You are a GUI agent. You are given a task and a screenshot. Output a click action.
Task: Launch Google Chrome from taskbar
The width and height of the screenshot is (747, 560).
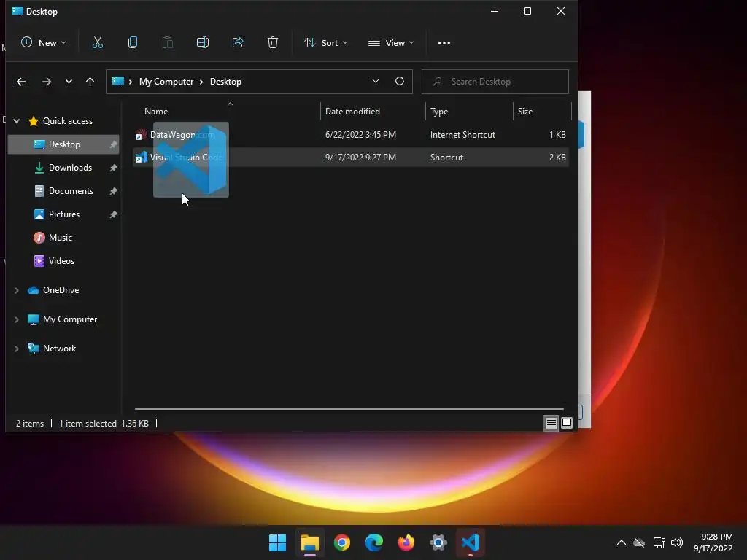coord(341,542)
